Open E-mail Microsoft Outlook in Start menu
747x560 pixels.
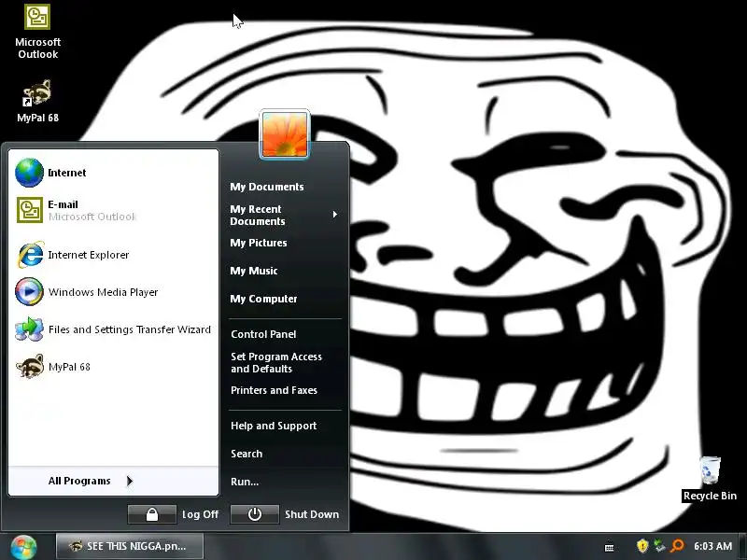(113, 210)
